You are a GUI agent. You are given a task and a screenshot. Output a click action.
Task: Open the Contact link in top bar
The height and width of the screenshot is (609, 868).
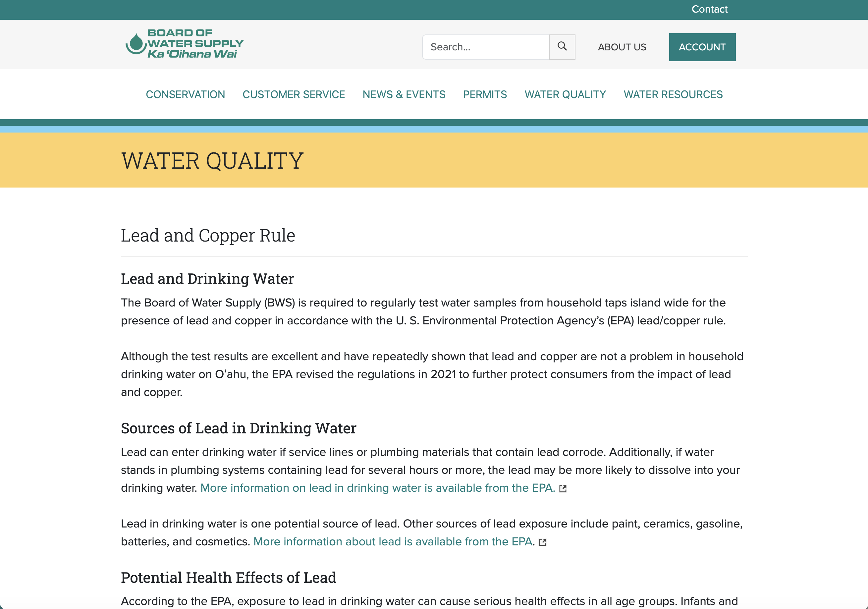pyautogui.click(x=709, y=10)
